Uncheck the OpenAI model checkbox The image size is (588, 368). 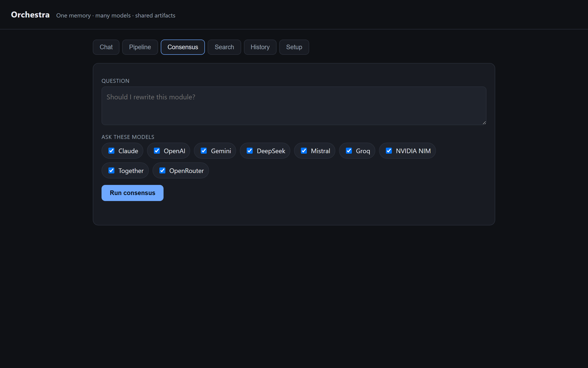tap(157, 151)
